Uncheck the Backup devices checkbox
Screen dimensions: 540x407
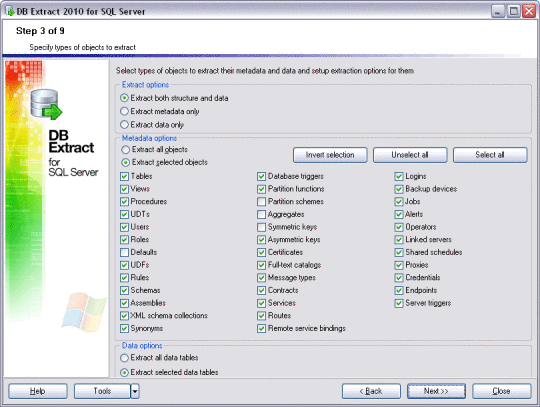pos(399,189)
